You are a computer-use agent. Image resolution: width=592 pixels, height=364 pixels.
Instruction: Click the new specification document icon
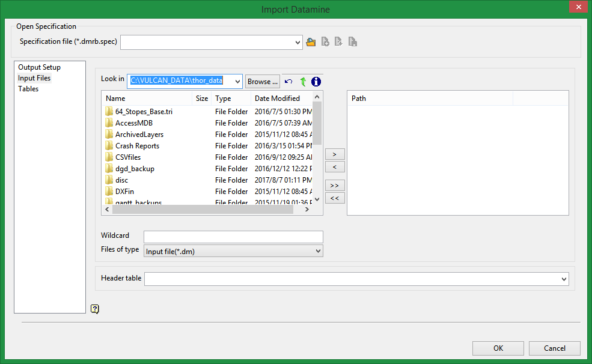325,42
